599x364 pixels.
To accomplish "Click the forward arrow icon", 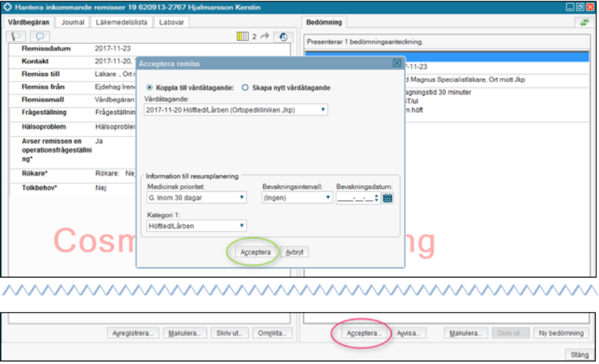I will coord(265,36).
